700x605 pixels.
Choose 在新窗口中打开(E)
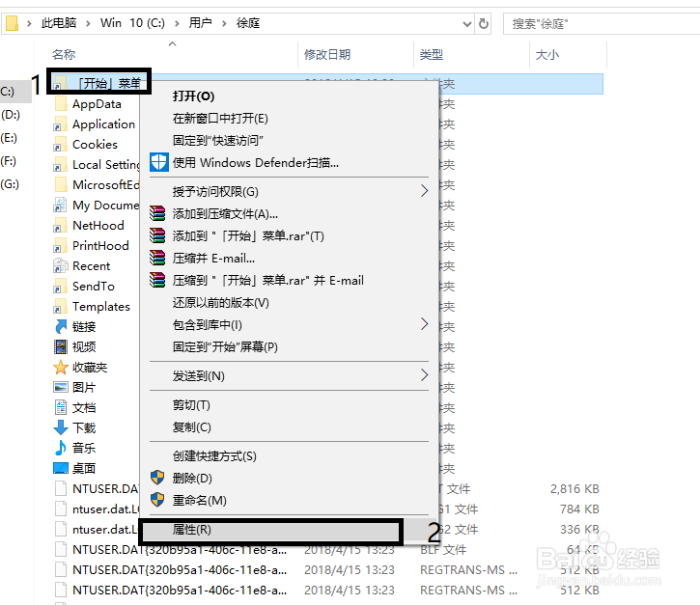[x=289, y=119]
